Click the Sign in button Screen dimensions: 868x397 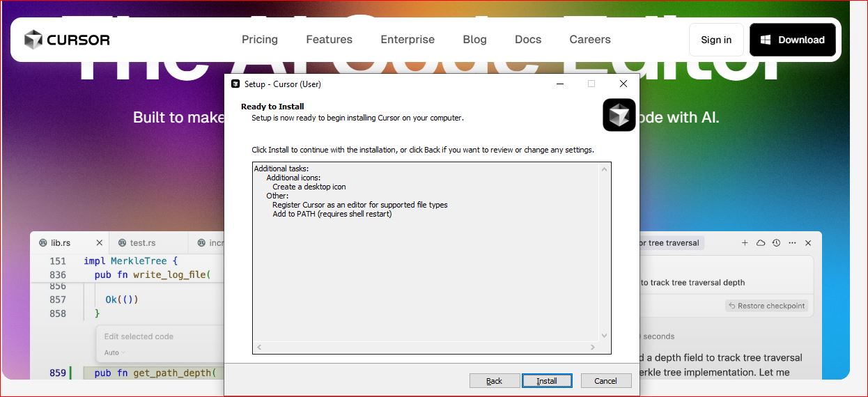coord(716,40)
